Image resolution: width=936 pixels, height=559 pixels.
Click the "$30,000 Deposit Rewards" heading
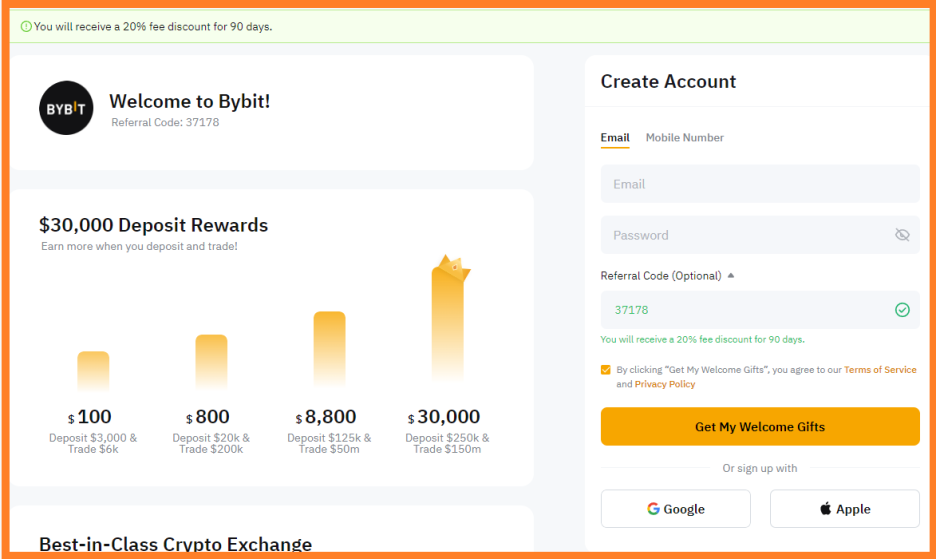[153, 225]
